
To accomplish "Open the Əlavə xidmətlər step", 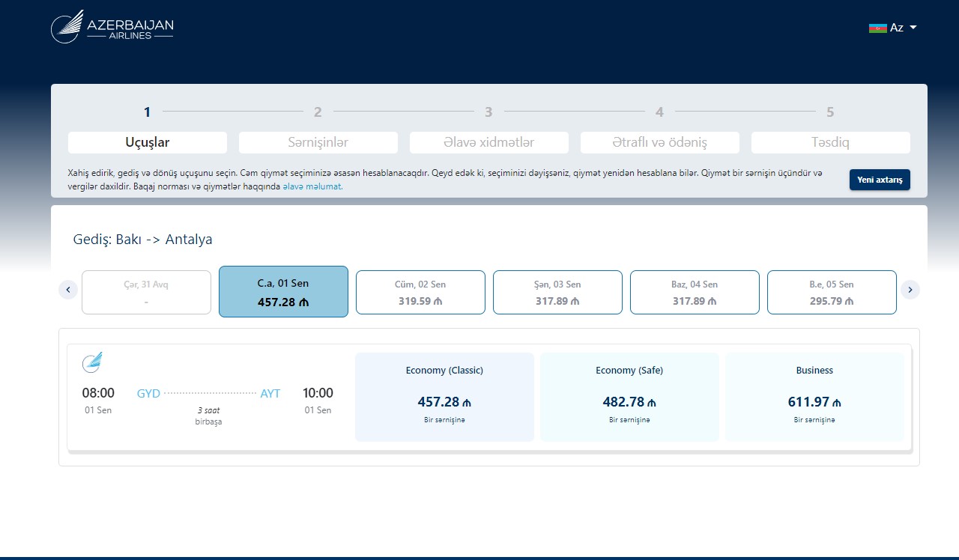I will coord(488,142).
